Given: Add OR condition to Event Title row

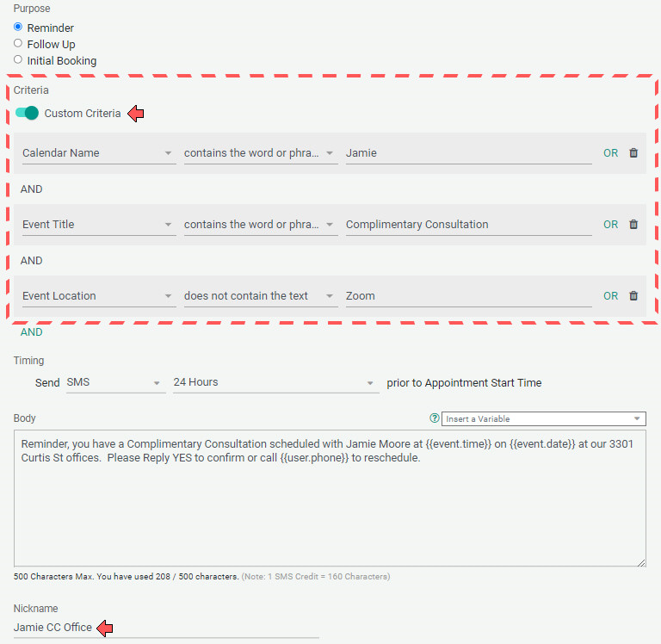Looking at the screenshot, I should [610, 225].
